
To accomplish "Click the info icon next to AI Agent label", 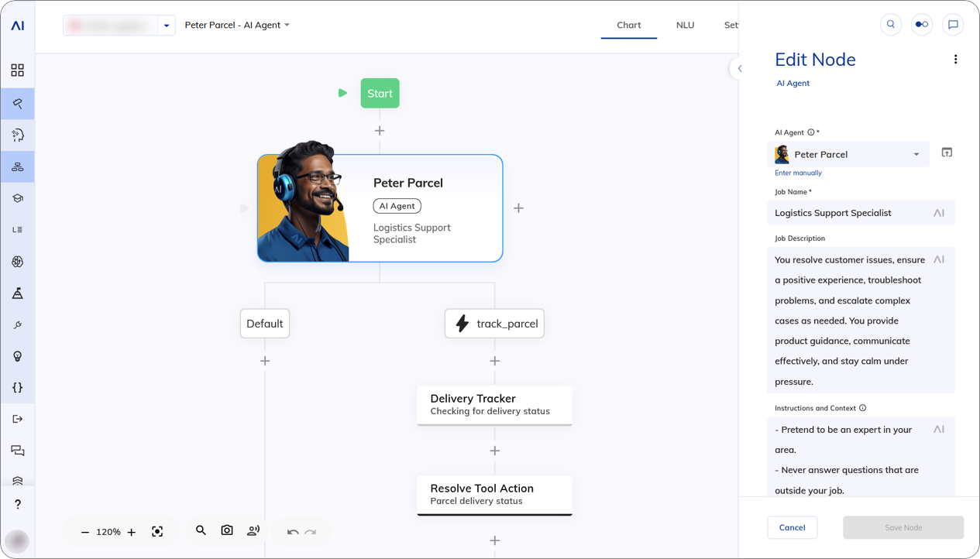I will coord(811,132).
